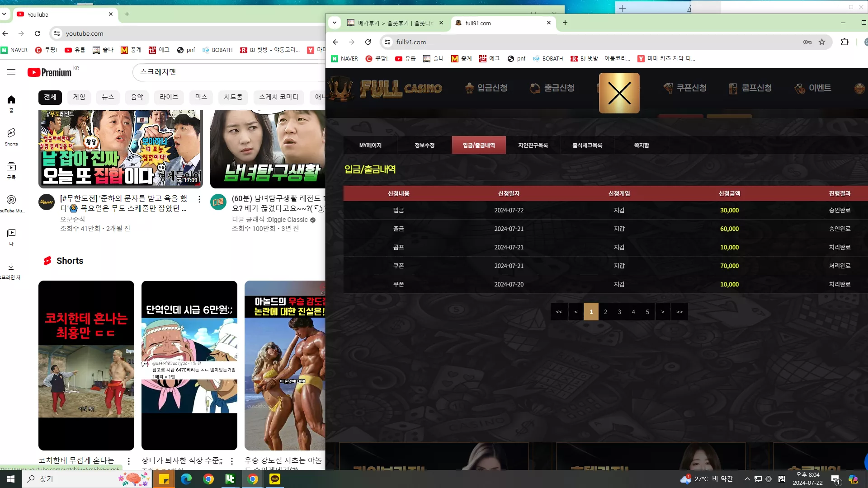This screenshot has width=868, height=488.
Task: Open the Full Casino logo
Action: click(x=385, y=88)
